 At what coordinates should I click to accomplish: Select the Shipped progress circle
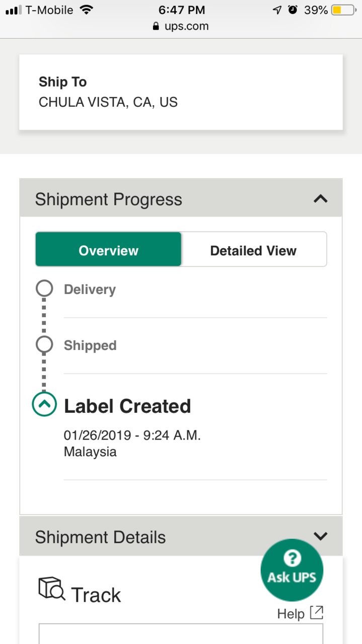click(x=44, y=345)
